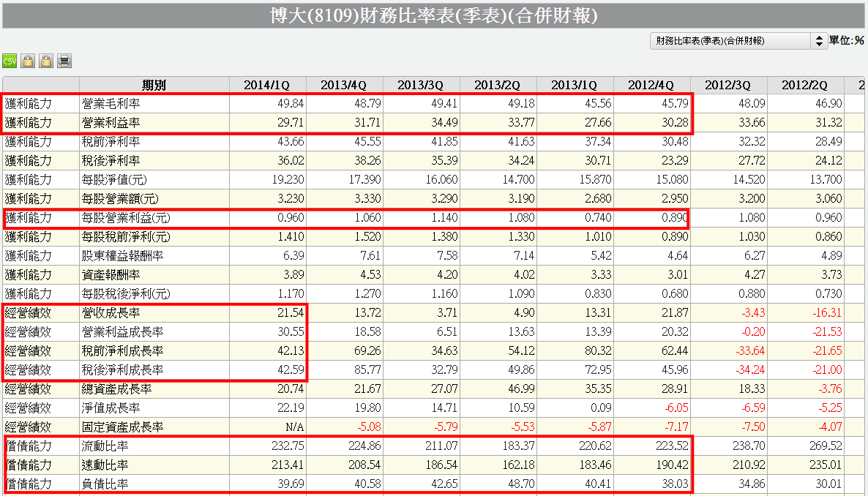Click the 單位:% unit label
The image size is (868, 496).
click(x=847, y=40)
